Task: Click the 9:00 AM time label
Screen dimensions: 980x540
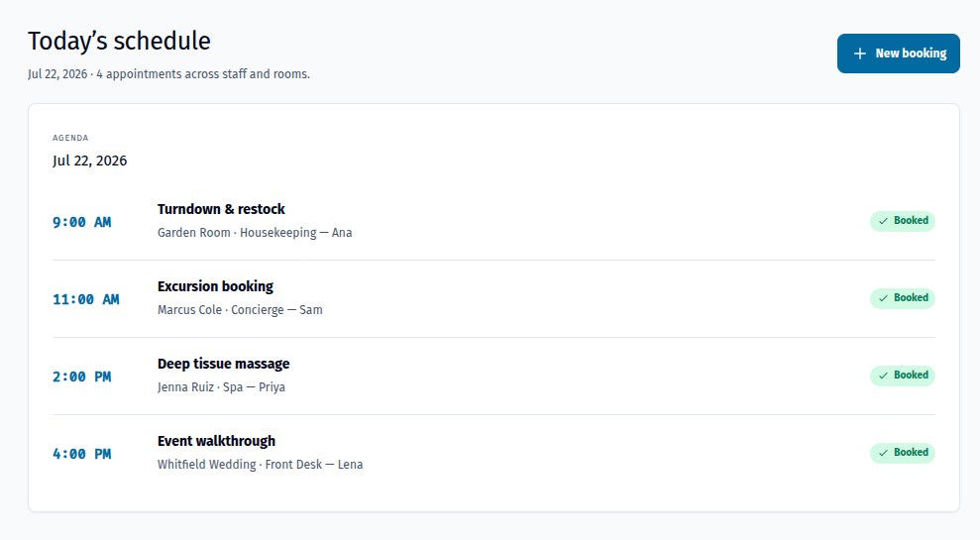Action: (x=82, y=223)
